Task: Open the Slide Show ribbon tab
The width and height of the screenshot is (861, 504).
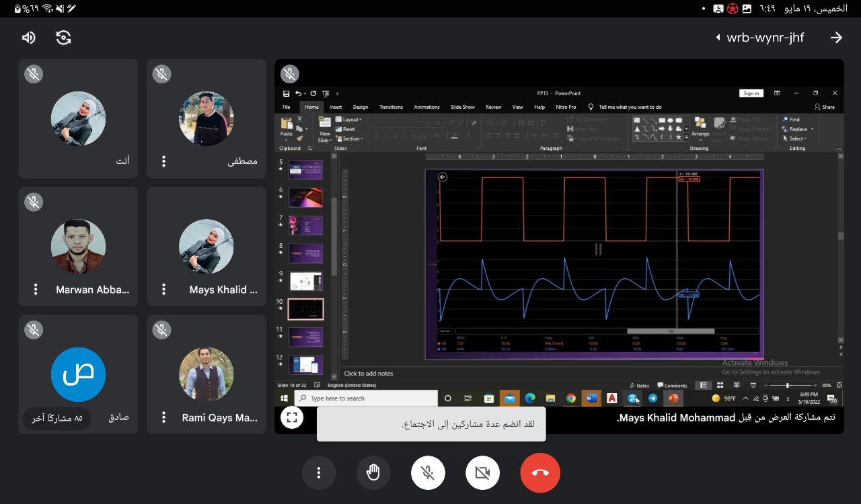Action: click(x=463, y=107)
